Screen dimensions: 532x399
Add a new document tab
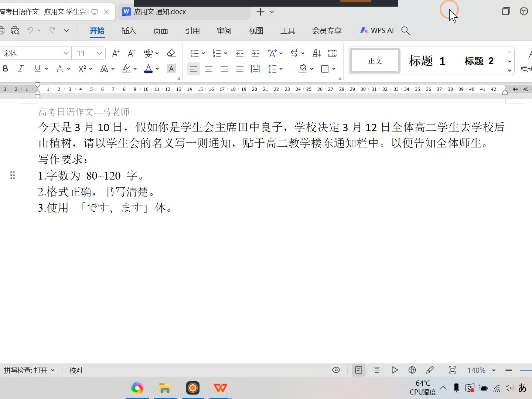tap(260, 12)
